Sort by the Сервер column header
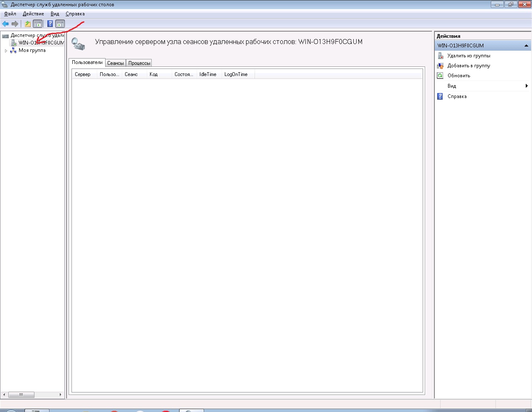This screenshot has width=532, height=412. [84, 74]
